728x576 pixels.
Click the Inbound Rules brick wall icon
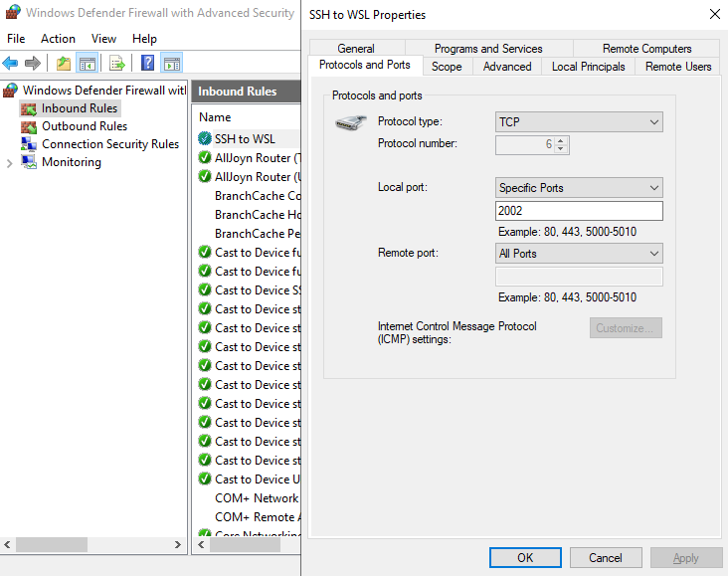click(x=29, y=108)
